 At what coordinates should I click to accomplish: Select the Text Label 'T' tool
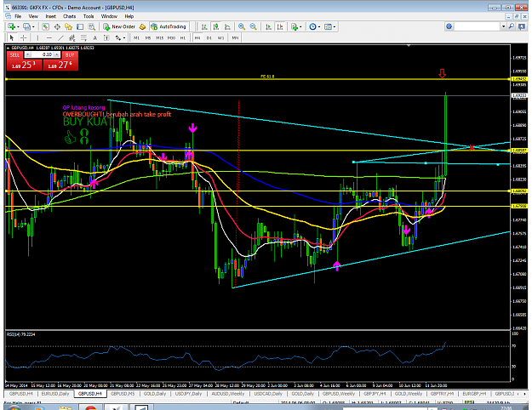[106, 37]
